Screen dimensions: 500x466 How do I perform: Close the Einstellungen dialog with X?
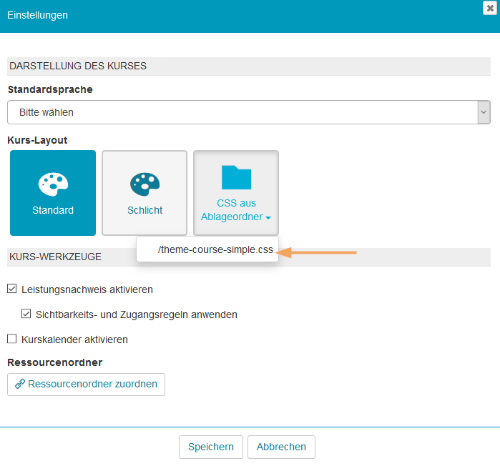(490, 8)
